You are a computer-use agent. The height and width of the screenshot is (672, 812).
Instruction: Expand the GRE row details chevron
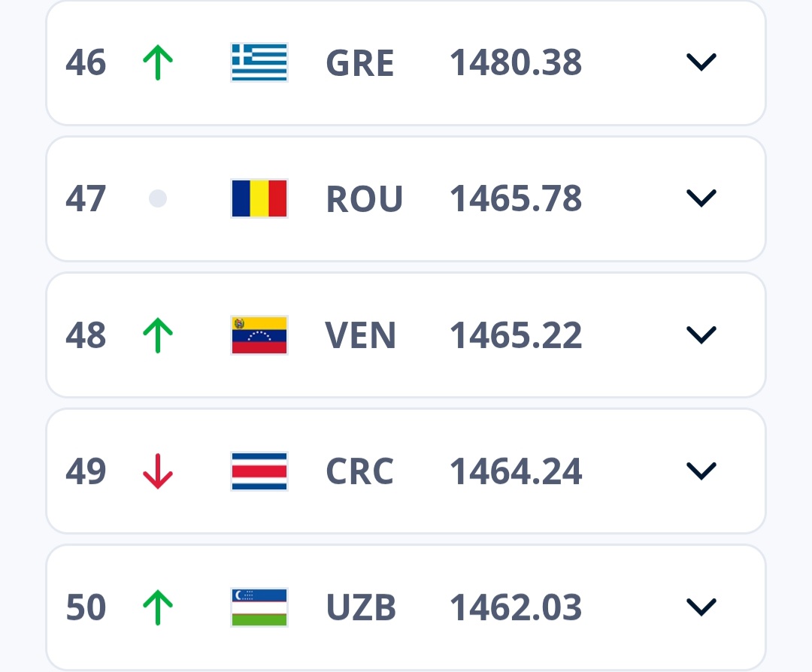[x=701, y=62]
